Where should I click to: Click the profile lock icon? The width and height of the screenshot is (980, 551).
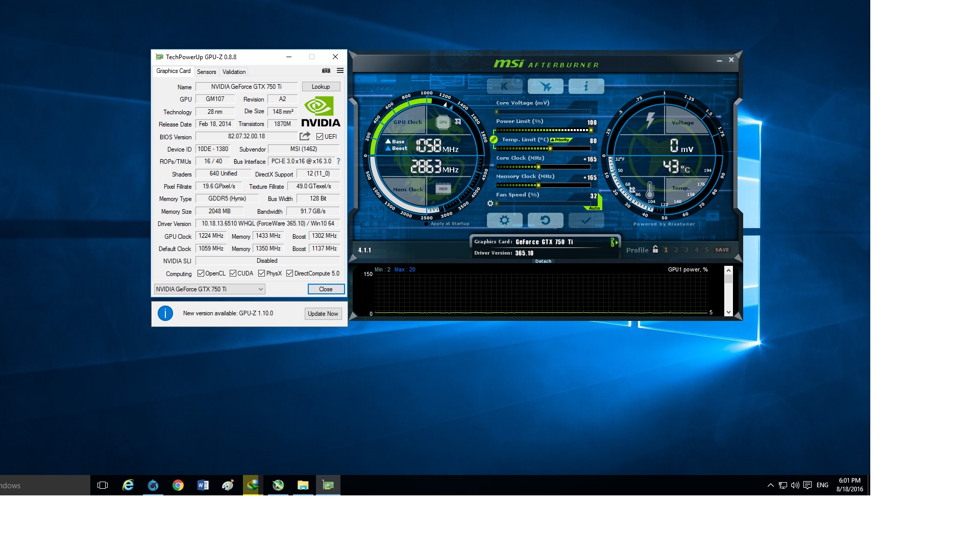pos(655,249)
